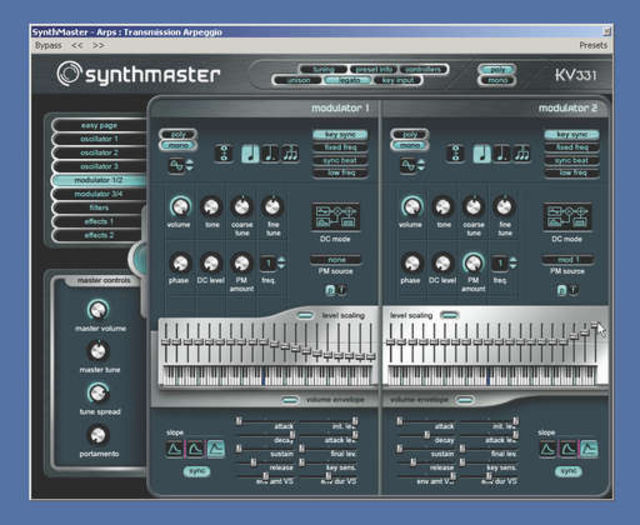Switch the global voice mode to mono
Viewport: 640px width, 525px height.
point(497,80)
